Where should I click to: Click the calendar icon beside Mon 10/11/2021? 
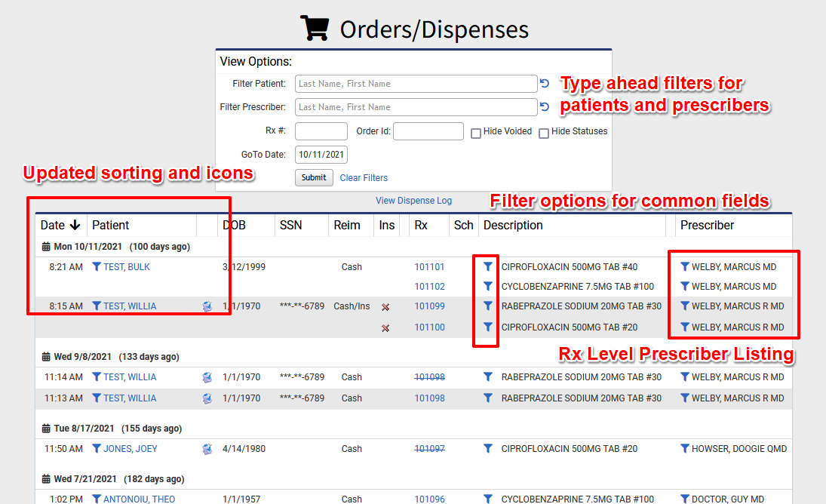pos(45,246)
